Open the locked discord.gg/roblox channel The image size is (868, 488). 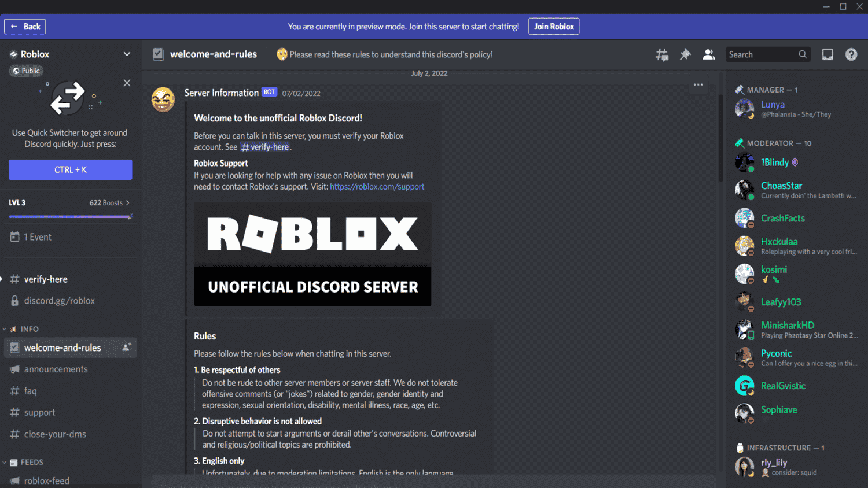pos(71,301)
